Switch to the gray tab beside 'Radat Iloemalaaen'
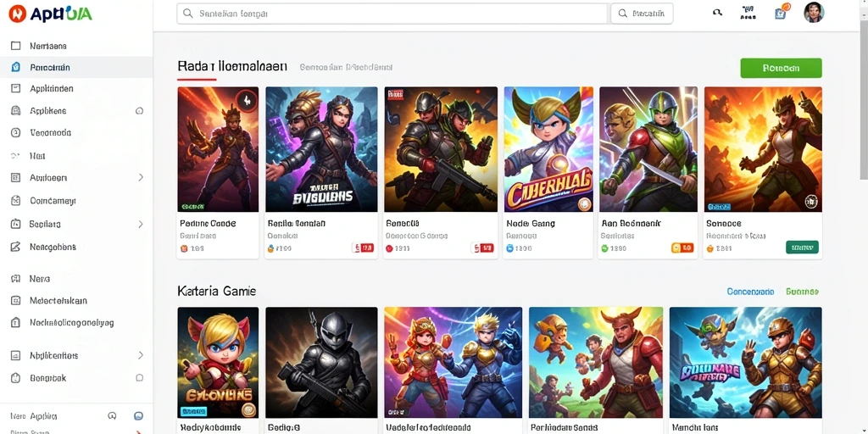The height and width of the screenshot is (434, 868). click(x=346, y=68)
